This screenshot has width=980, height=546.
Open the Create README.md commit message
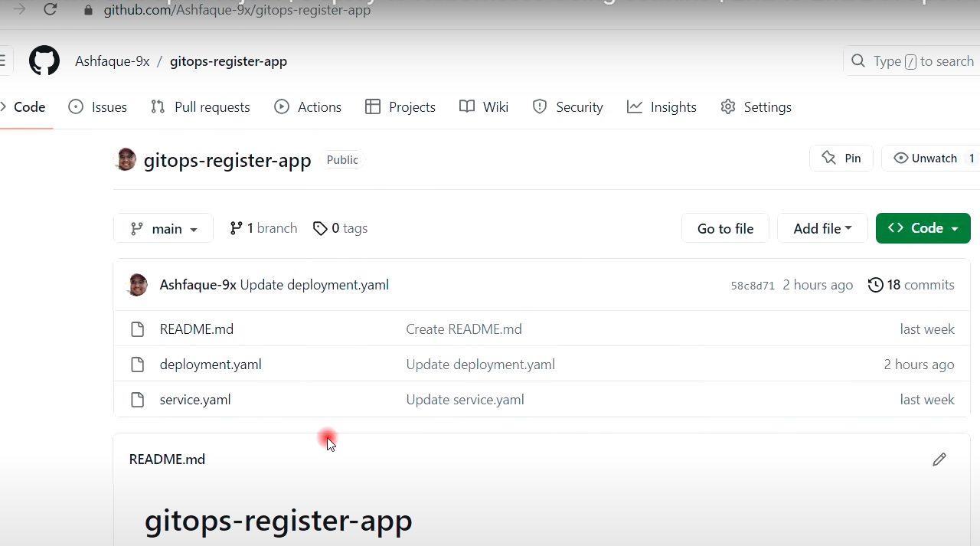pos(464,329)
